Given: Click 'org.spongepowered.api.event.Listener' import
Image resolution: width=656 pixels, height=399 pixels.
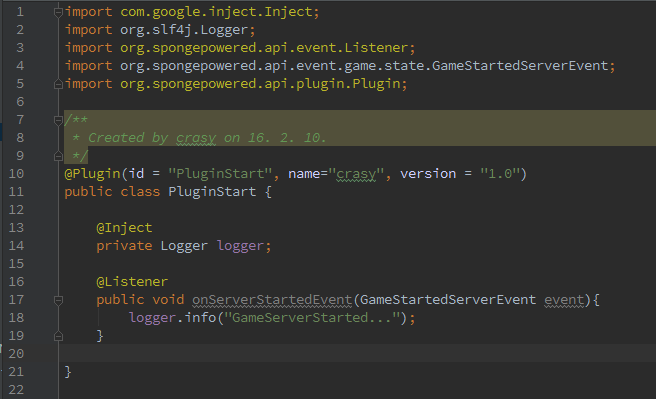Looking at the screenshot, I should click(264, 48).
